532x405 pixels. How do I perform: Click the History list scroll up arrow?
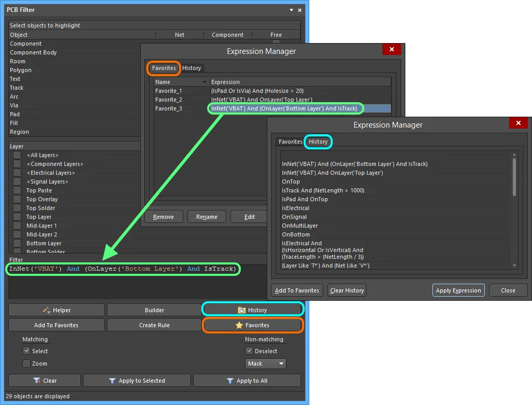514,155
